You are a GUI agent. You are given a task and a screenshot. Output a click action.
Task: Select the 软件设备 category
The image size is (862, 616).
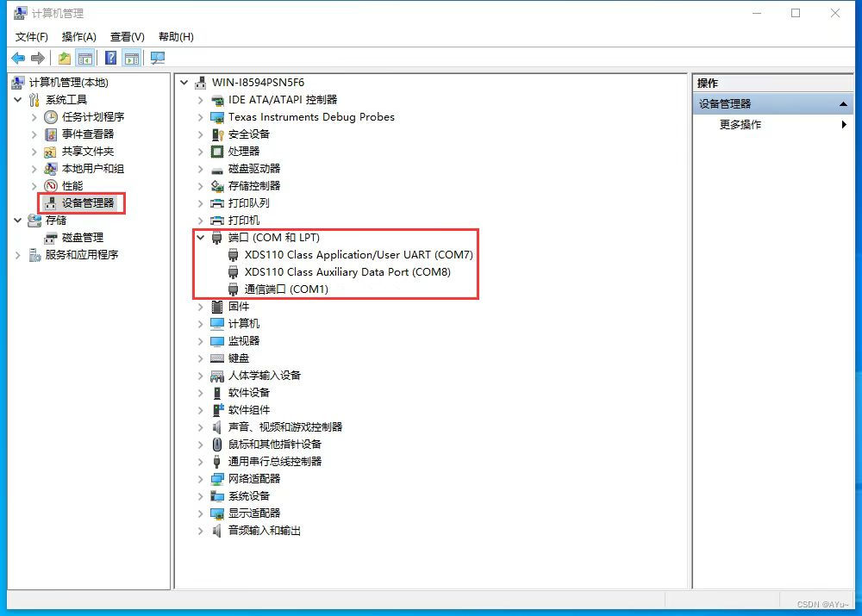point(249,392)
